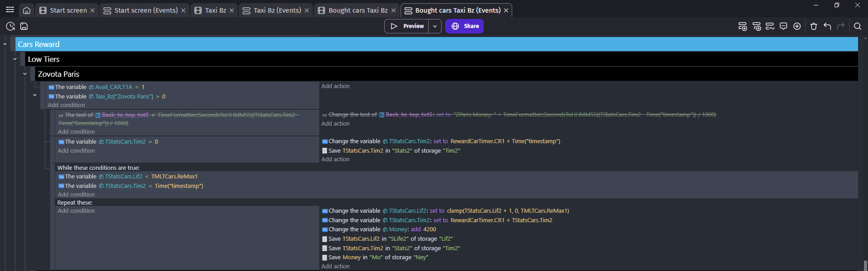Add a comment using the speech bubble icon

point(783,26)
